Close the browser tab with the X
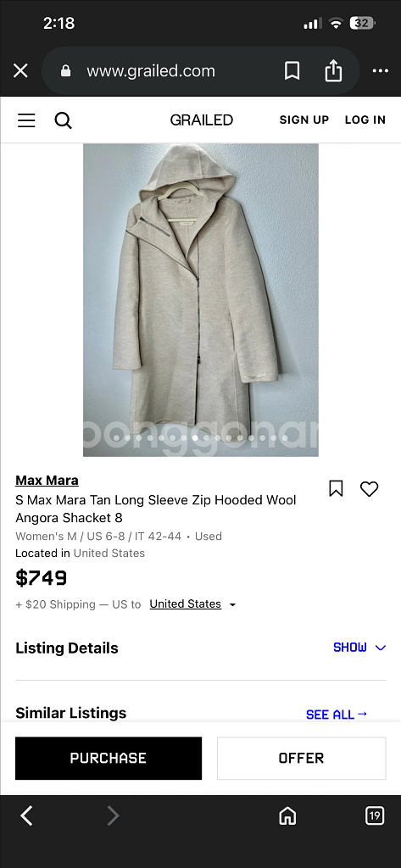This screenshot has width=401, height=868. pos(20,71)
